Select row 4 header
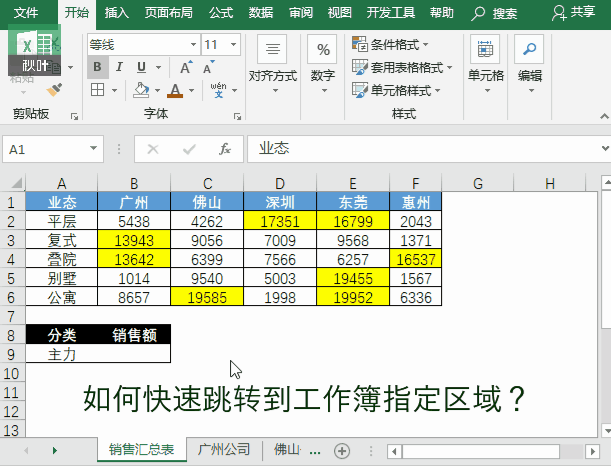The height and width of the screenshot is (466, 611). coord(11,259)
